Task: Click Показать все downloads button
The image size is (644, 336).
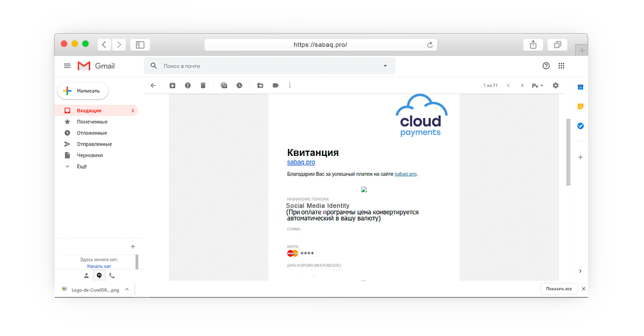Action: click(x=559, y=289)
